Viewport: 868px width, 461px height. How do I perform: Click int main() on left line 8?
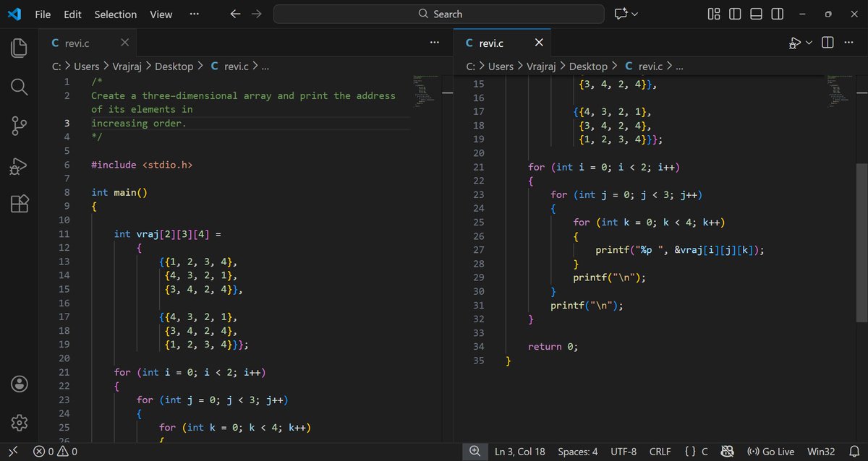119,192
